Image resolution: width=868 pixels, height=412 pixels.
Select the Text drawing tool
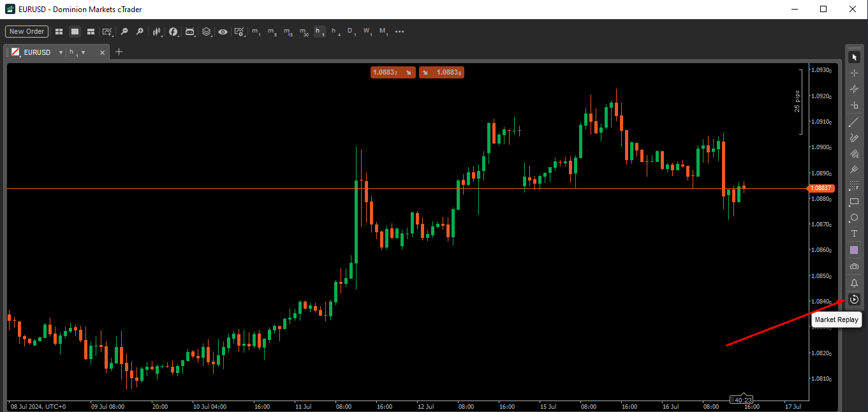pos(854,233)
